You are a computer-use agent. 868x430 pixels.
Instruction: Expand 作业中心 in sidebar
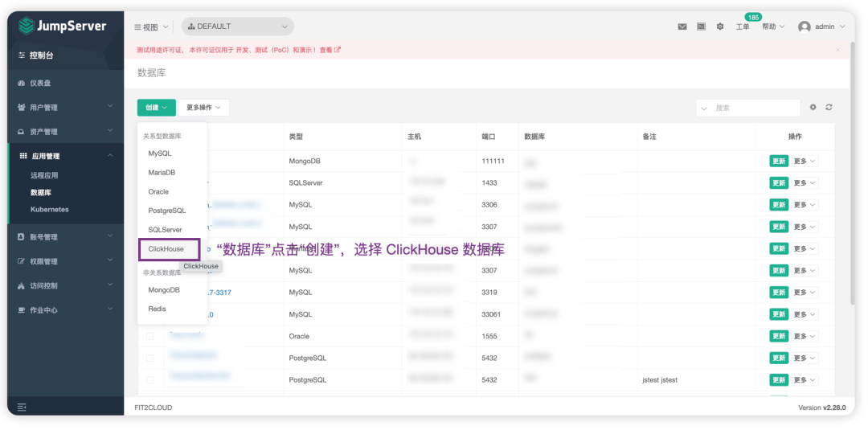click(x=66, y=310)
